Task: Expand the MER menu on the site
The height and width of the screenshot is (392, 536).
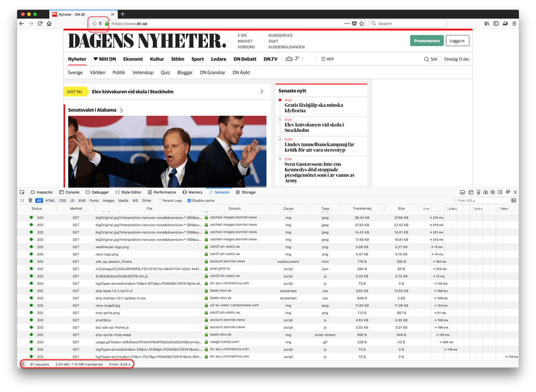Action: (327, 59)
